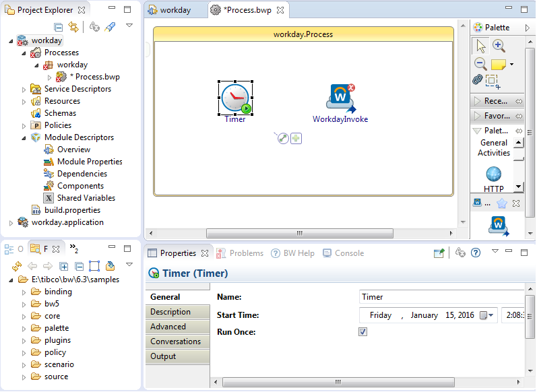Select the chain-link tool in the Palette
This screenshot has width=537, height=392.
point(478,79)
